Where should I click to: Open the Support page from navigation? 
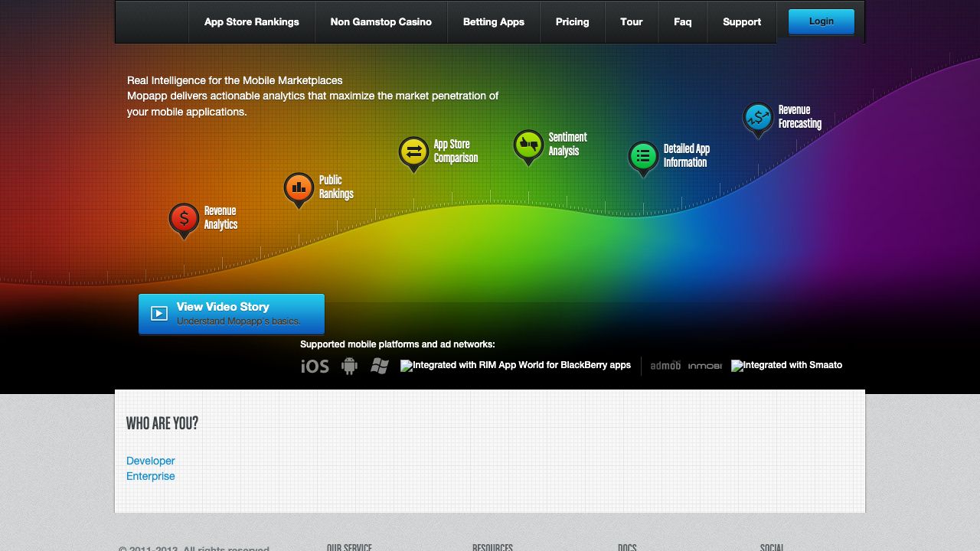pos(741,22)
